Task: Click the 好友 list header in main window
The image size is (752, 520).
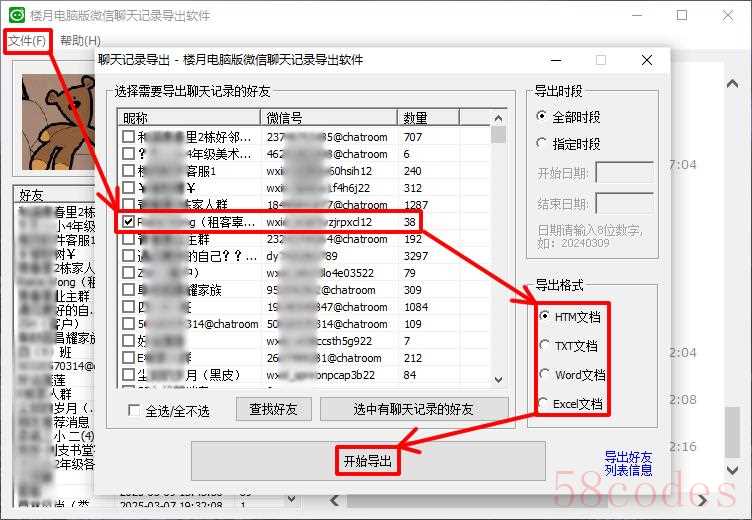Action: [x=54, y=194]
